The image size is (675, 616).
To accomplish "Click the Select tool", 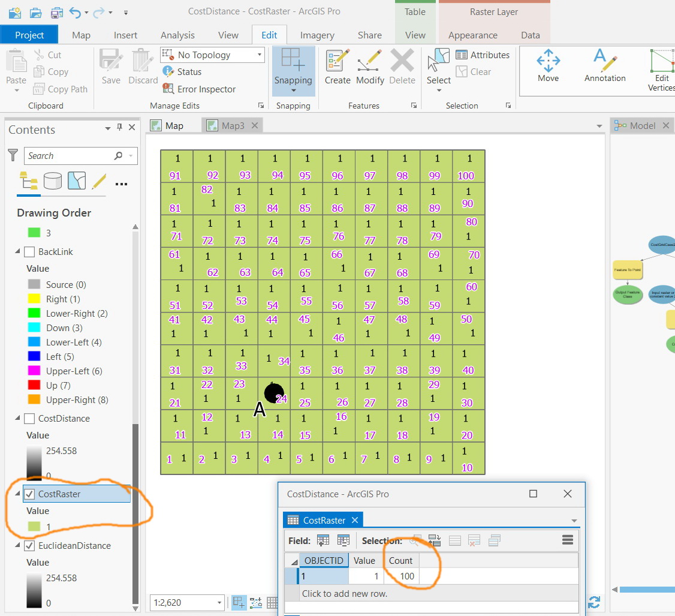I will 439,67.
